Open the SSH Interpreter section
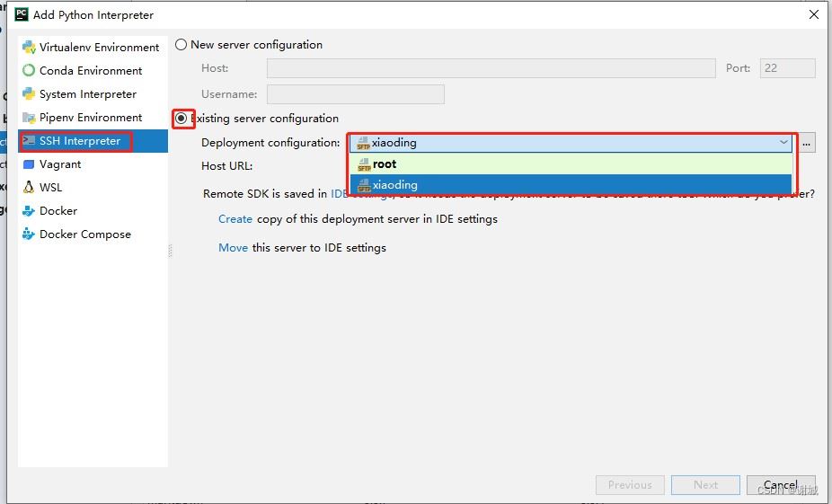832x504 pixels. (x=79, y=141)
